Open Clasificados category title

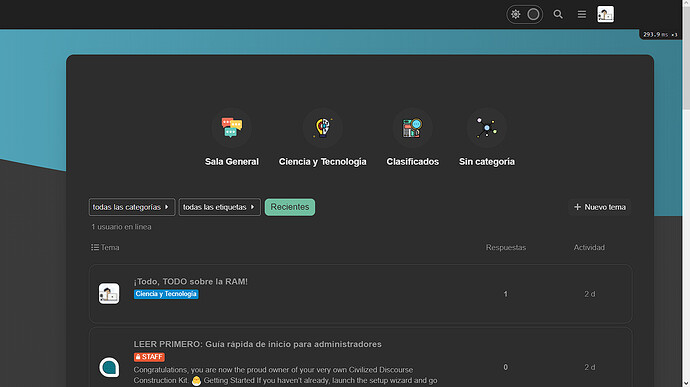pyautogui.click(x=412, y=162)
